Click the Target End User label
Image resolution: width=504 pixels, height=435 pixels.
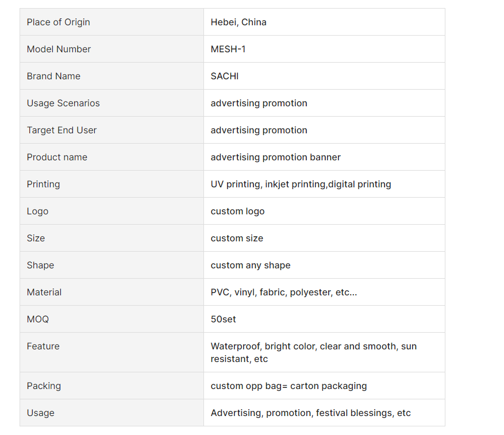click(61, 130)
